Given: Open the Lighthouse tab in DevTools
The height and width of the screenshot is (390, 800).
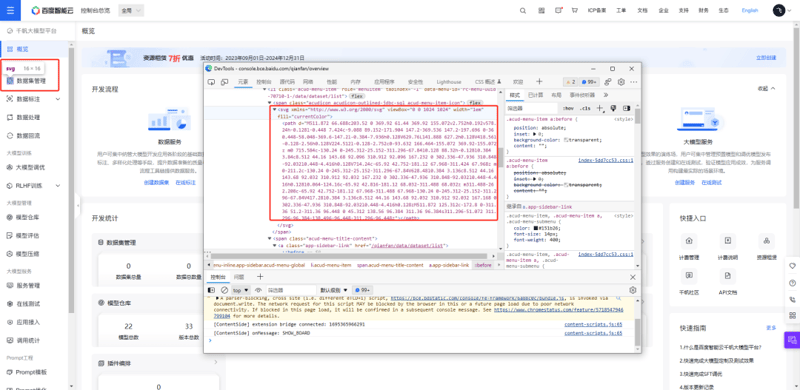Looking at the screenshot, I should [449, 82].
